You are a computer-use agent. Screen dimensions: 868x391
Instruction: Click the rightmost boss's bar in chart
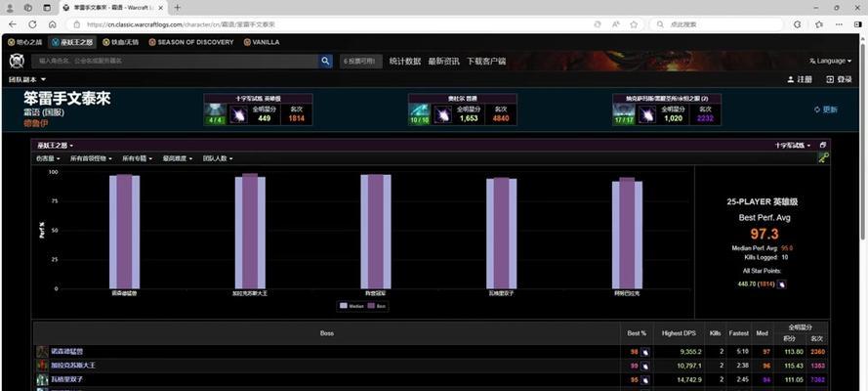coord(627,234)
